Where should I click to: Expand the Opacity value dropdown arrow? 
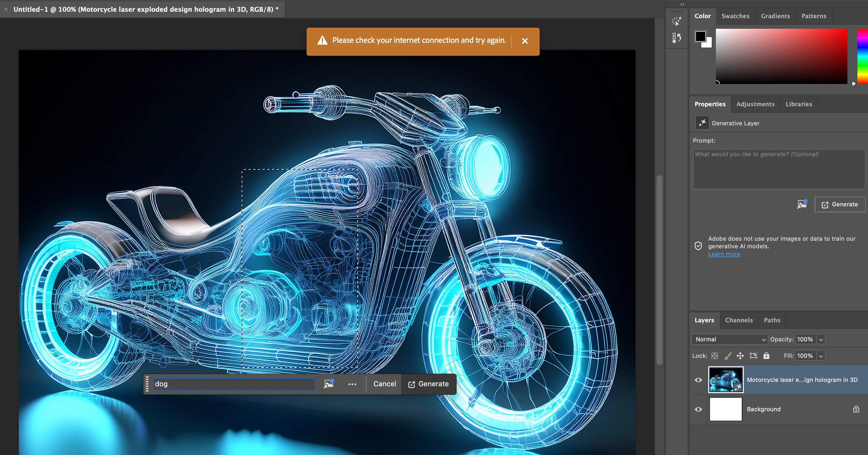click(821, 339)
